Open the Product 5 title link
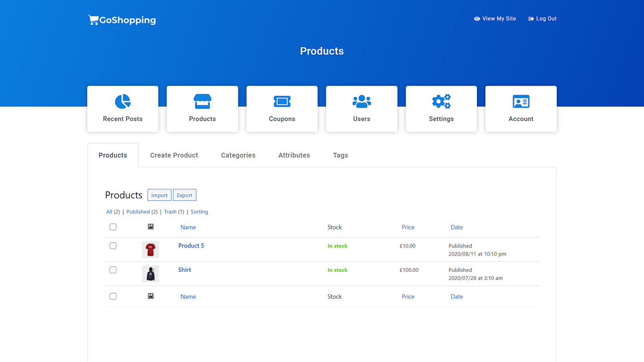Image resolution: width=644 pixels, height=362 pixels. point(191,246)
